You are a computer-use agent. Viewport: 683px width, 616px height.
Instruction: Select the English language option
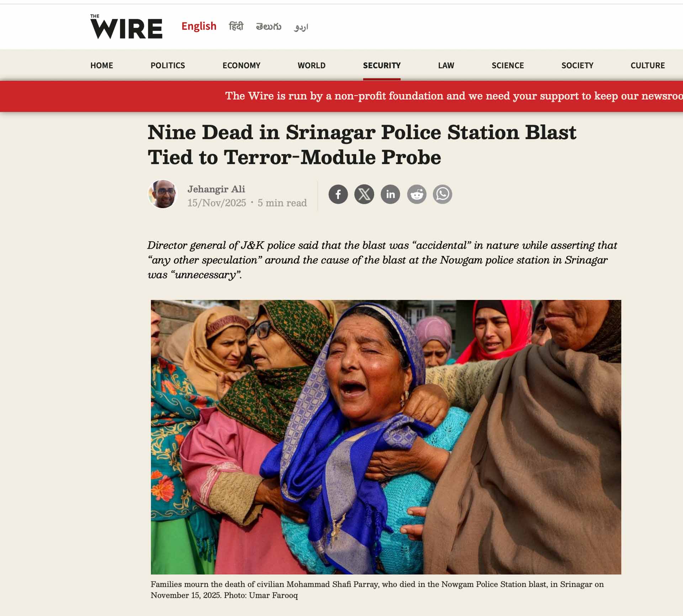pyautogui.click(x=199, y=26)
